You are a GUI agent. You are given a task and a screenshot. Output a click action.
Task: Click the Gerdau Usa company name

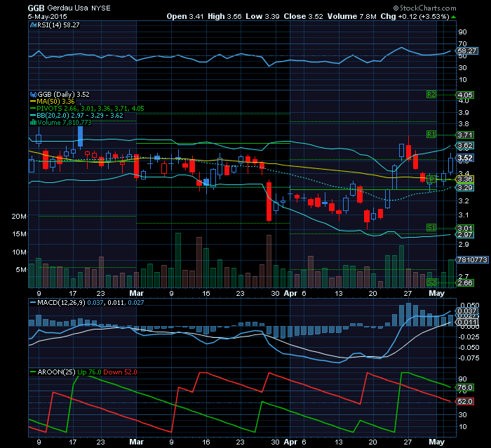67,8
